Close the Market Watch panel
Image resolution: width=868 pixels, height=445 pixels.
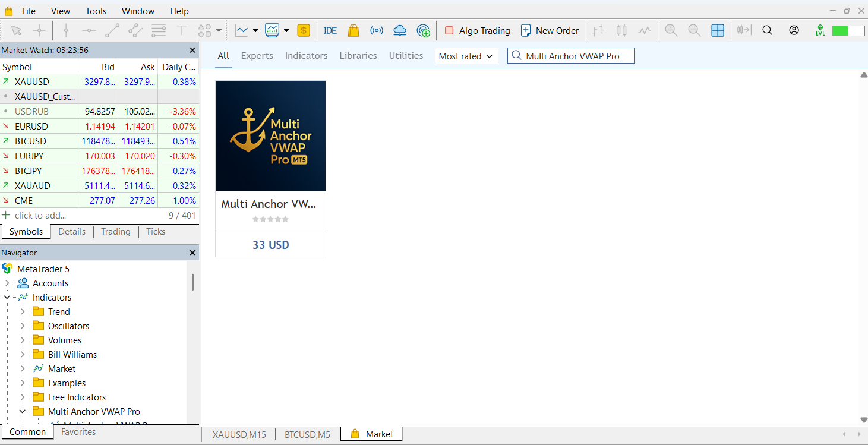[x=192, y=51]
